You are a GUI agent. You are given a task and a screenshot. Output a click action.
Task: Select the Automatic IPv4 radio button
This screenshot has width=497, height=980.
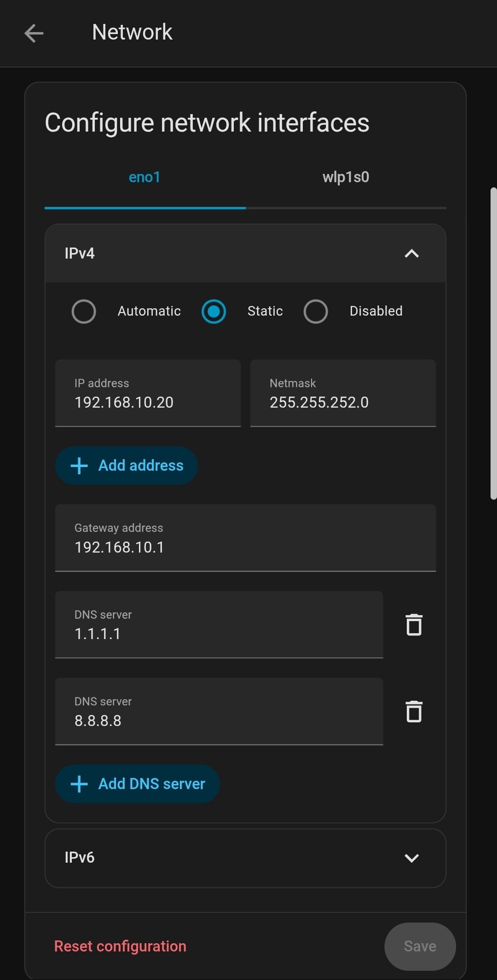tap(84, 311)
